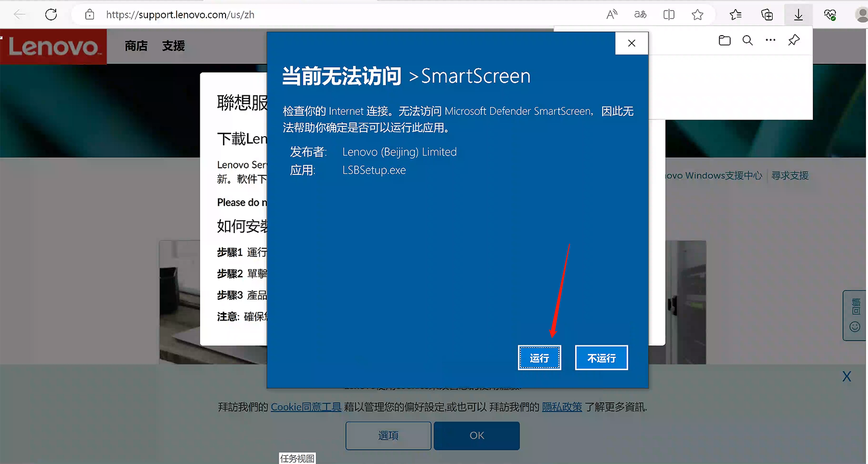This screenshot has width=868, height=464.
Task: Search downloads with magnifier icon
Action: click(747, 40)
